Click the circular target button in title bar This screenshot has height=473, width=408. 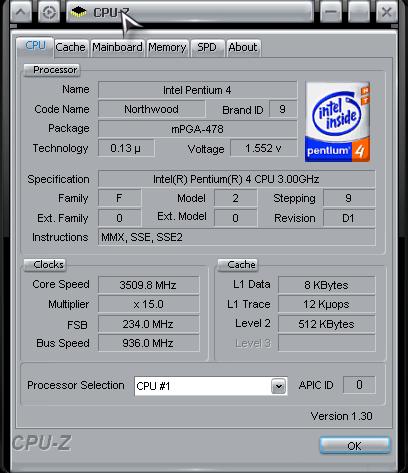pos(49,12)
